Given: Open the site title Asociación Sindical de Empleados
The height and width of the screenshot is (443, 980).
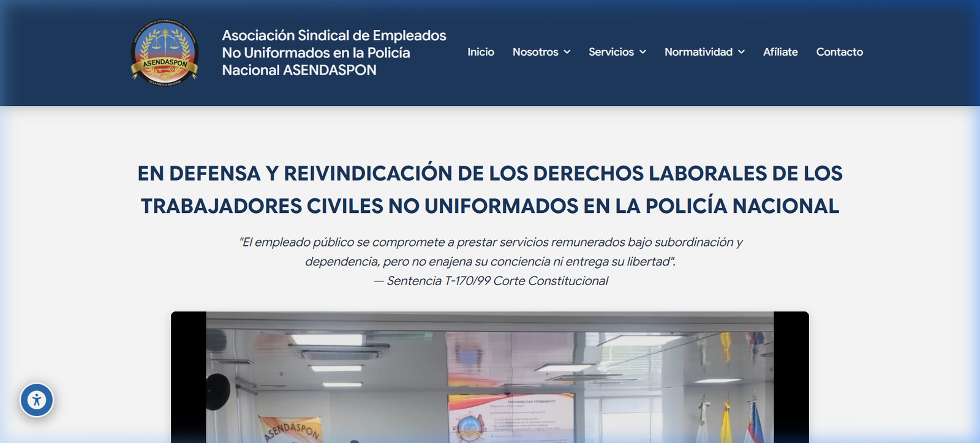Looking at the screenshot, I should (x=334, y=53).
